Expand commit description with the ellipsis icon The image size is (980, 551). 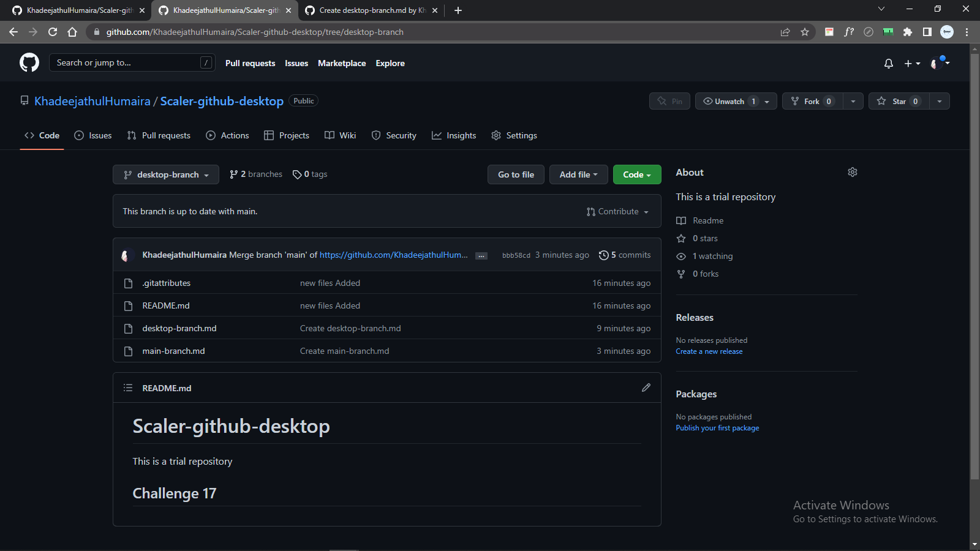point(481,255)
